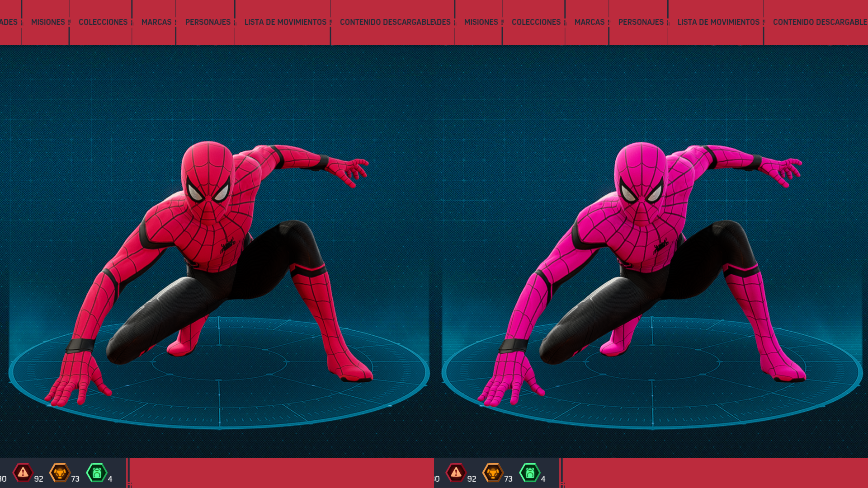This screenshot has height=488, width=868.
Task: Switch to PERSONAJES tab above the pink suit
Action: [x=641, y=22]
